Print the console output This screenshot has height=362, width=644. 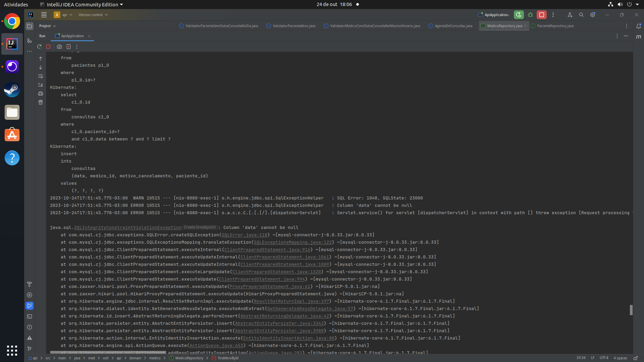tap(41, 94)
